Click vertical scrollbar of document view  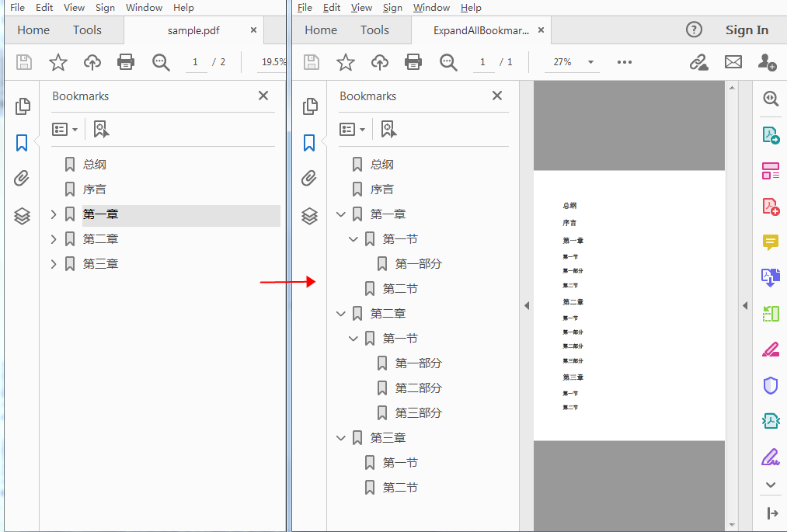pos(732,306)
